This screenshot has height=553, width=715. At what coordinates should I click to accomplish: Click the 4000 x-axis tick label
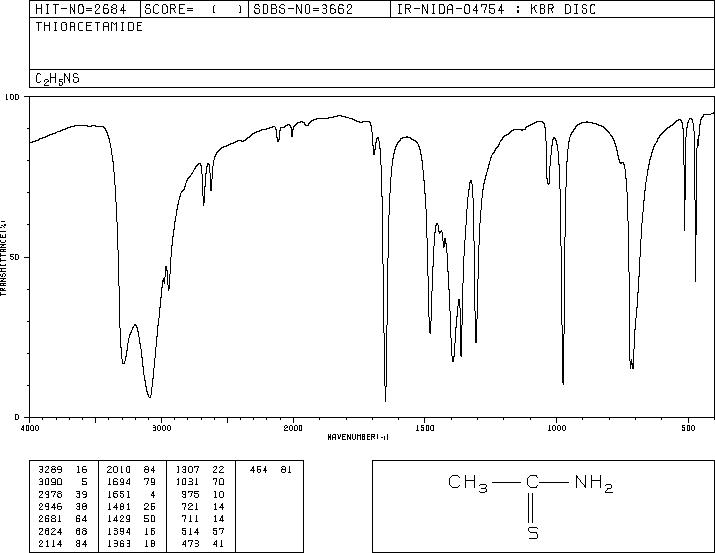click(30, 428)
